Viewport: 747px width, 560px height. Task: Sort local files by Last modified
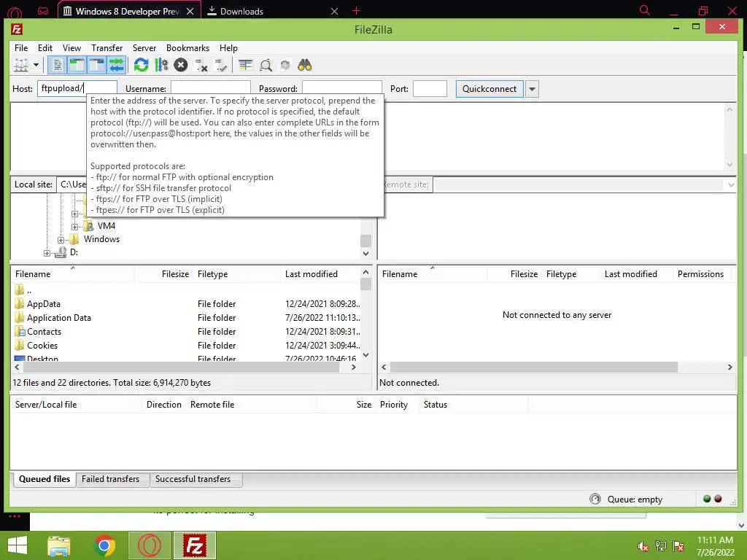[321, 274]
